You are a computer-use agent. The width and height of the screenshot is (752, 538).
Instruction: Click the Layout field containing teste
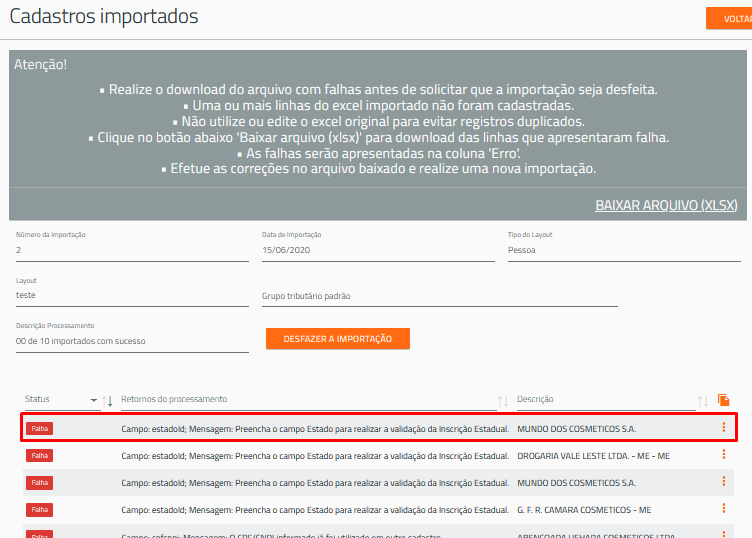pyautogui.click(x=132, y=295)
